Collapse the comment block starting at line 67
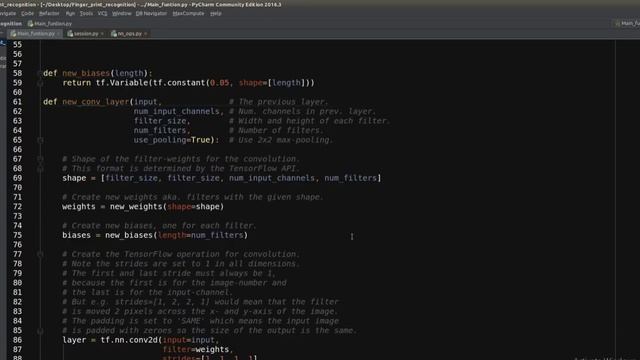 40,159
